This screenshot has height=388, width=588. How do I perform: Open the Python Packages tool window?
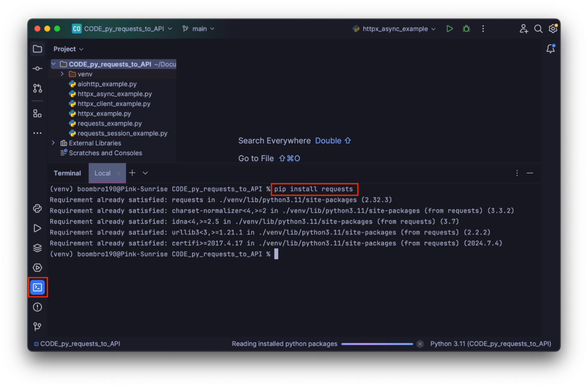pos(37,208)
